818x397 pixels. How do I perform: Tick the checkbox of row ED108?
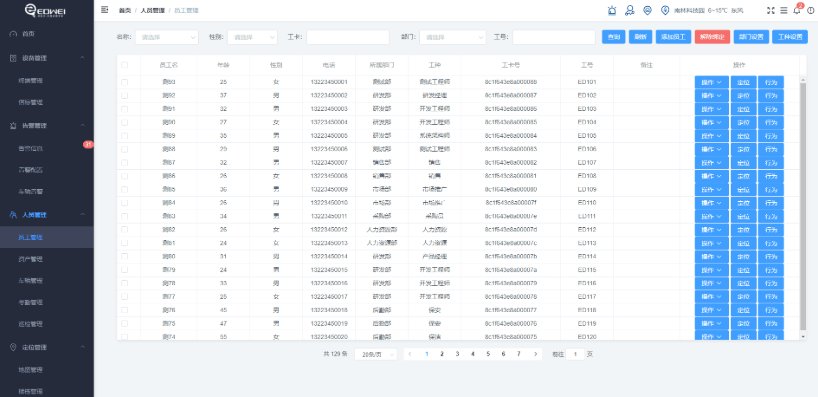124,176
